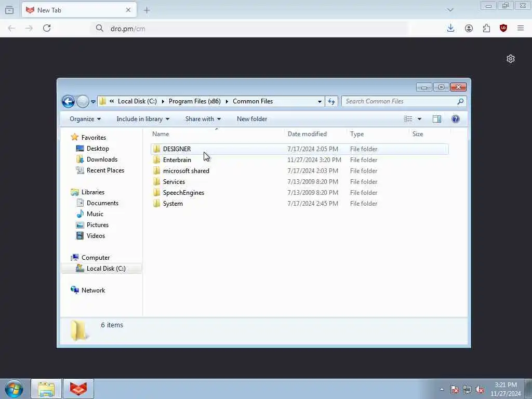
Task: Click the System folder icon
Action: (156, 203)
